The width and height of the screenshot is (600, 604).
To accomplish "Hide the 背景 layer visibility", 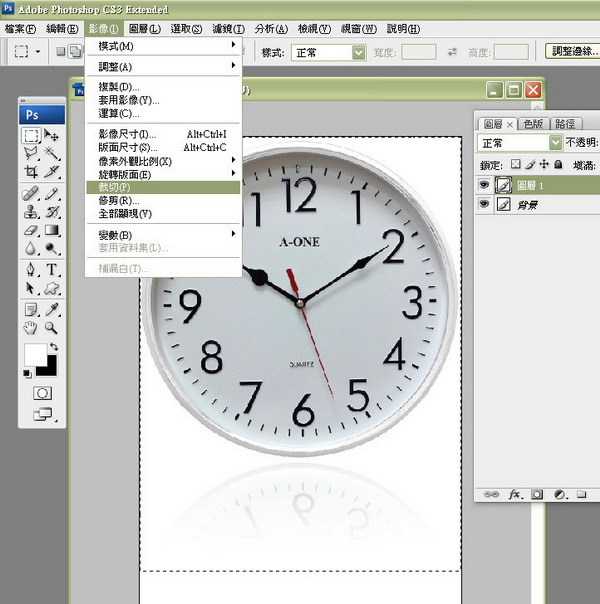I will pyautogui.click(x=484, y=203).
